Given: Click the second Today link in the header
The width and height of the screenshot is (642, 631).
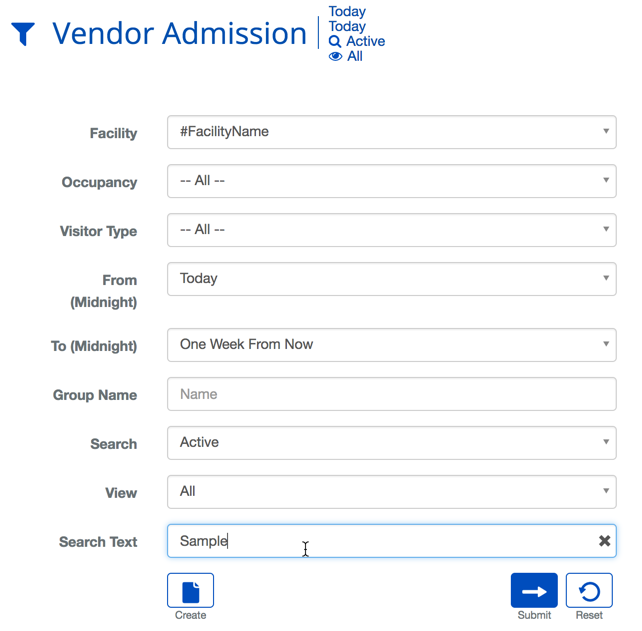Looking at the screenshot, I should coord(347,27).
